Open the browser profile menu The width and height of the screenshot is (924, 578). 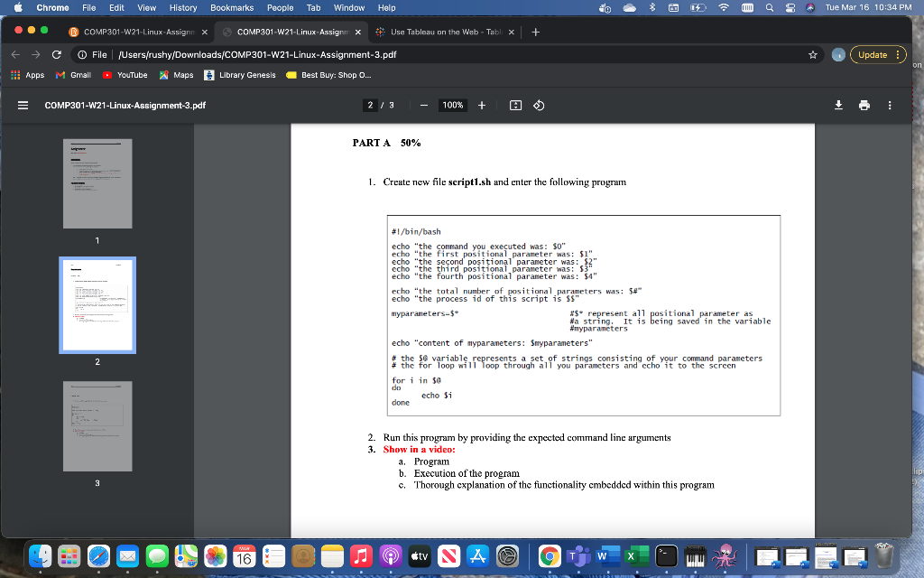(x=838, y=54)
